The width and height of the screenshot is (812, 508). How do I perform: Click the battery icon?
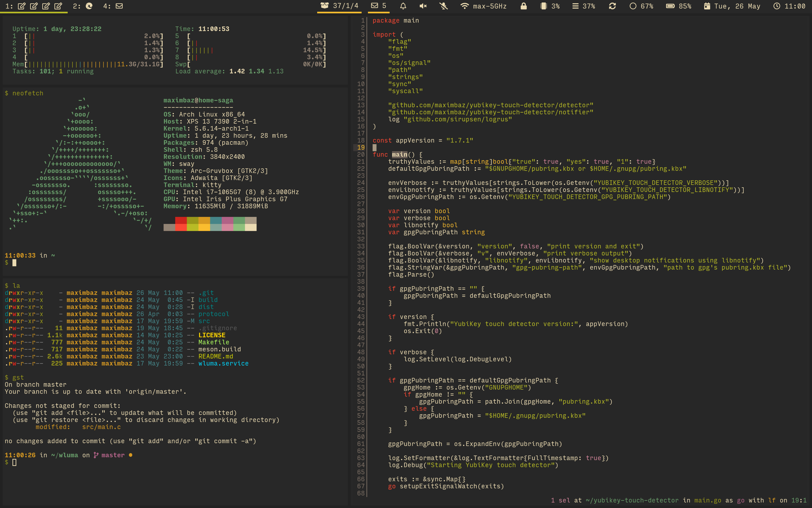pos(670,6)
